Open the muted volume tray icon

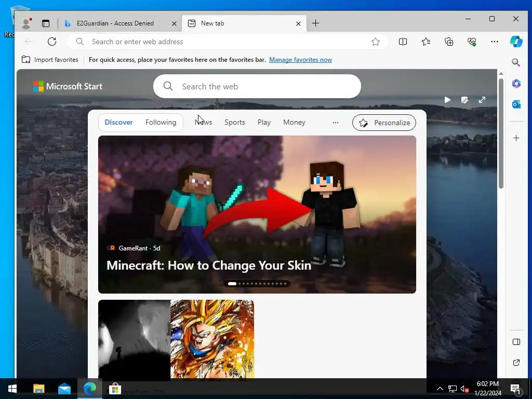(464, 389)
